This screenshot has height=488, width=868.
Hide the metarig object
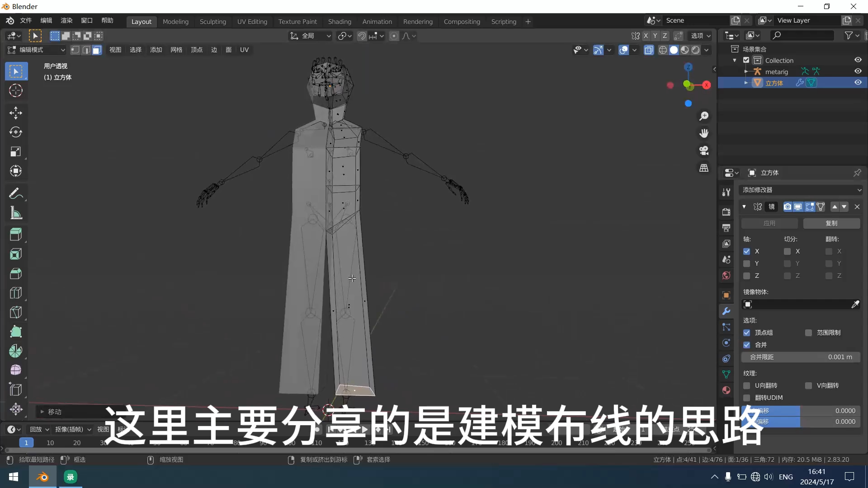point(858,71)
